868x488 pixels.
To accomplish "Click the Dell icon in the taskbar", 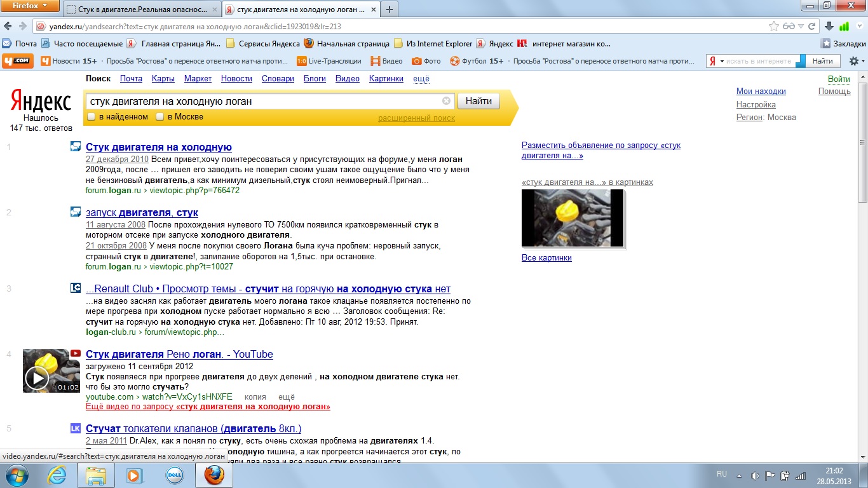I will [175, 475].
